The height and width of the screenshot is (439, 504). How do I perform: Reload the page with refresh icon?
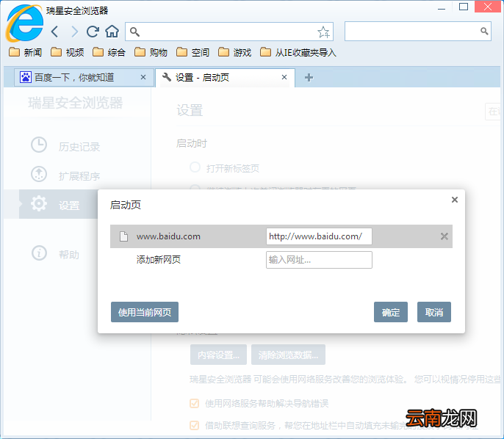93,32
